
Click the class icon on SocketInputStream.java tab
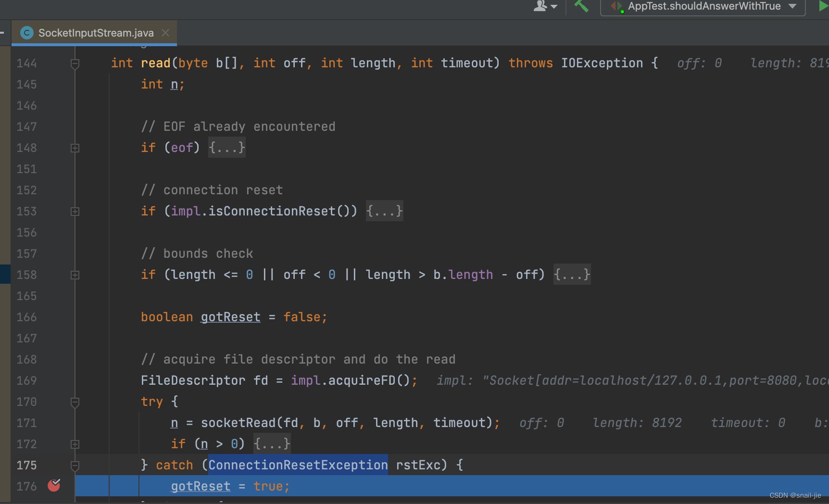(26, 32)
